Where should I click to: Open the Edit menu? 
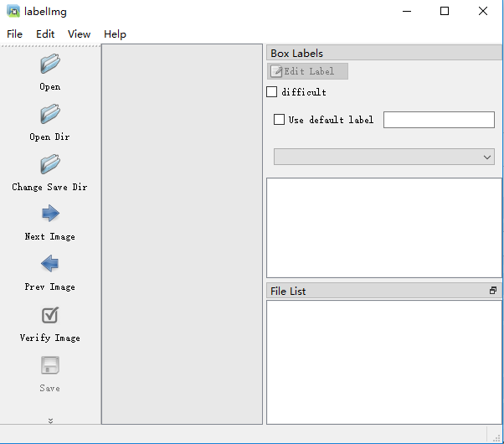click(45, 34)
